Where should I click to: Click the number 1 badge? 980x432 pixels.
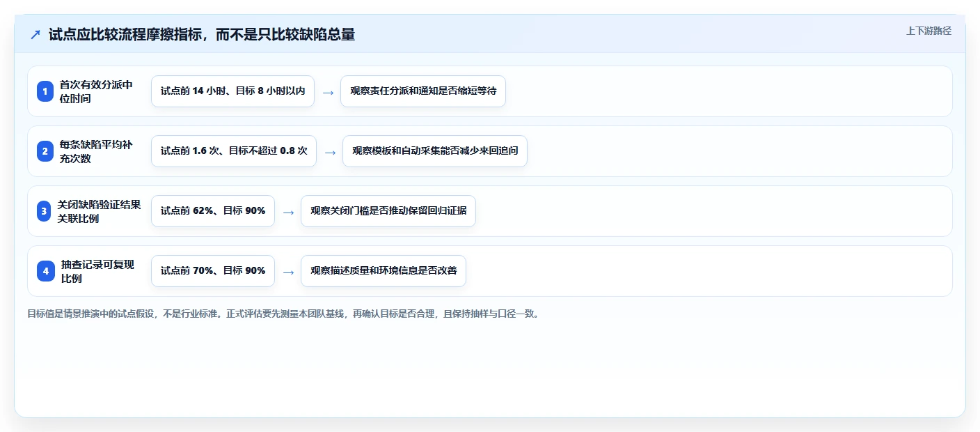[x=45, y=91]
